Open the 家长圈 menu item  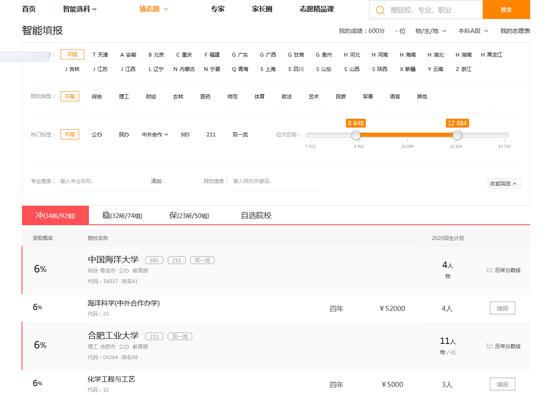[x=262, y=9]
